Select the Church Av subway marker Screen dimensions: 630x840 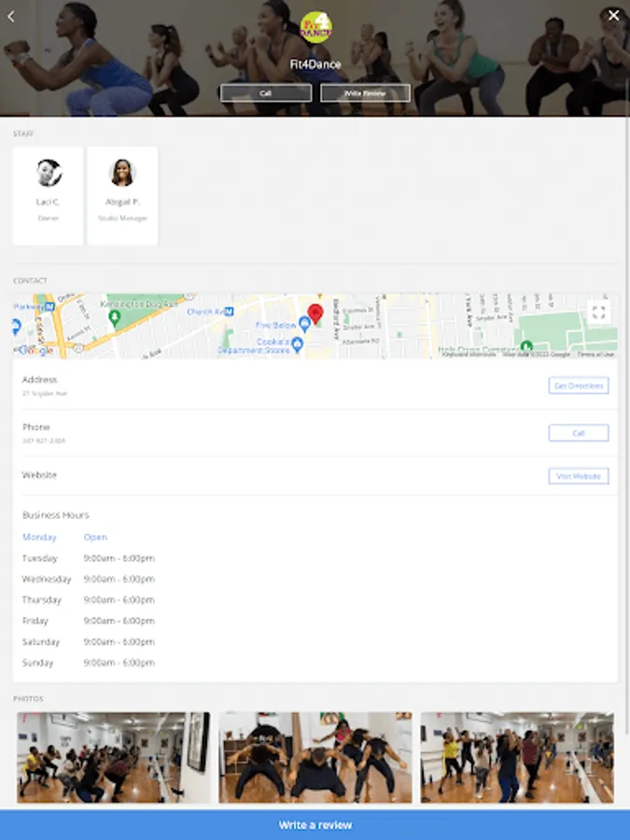tap(229, 311)
